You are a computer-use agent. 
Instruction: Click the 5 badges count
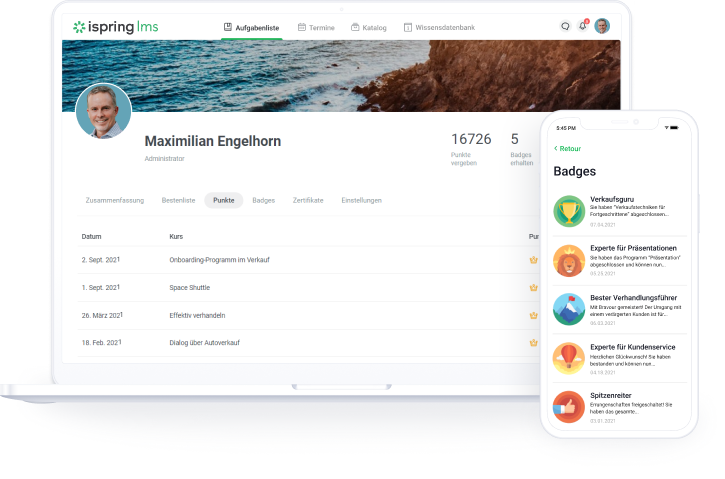(515, 139)
